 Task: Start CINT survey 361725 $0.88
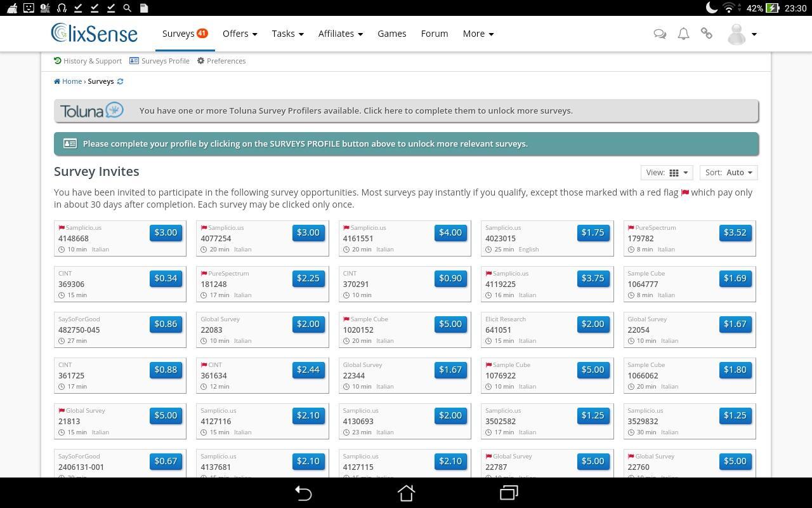point(166,370)
